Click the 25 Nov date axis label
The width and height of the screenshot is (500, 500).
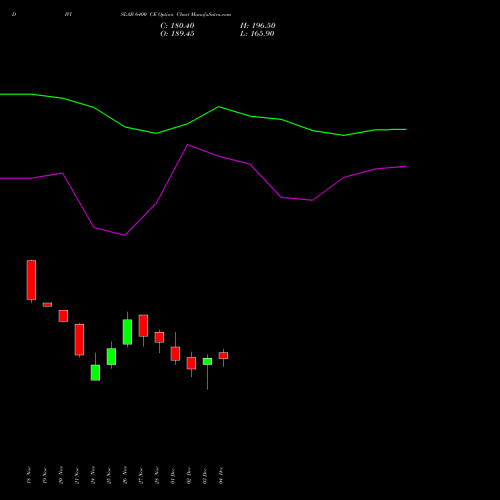click(109, 475)
